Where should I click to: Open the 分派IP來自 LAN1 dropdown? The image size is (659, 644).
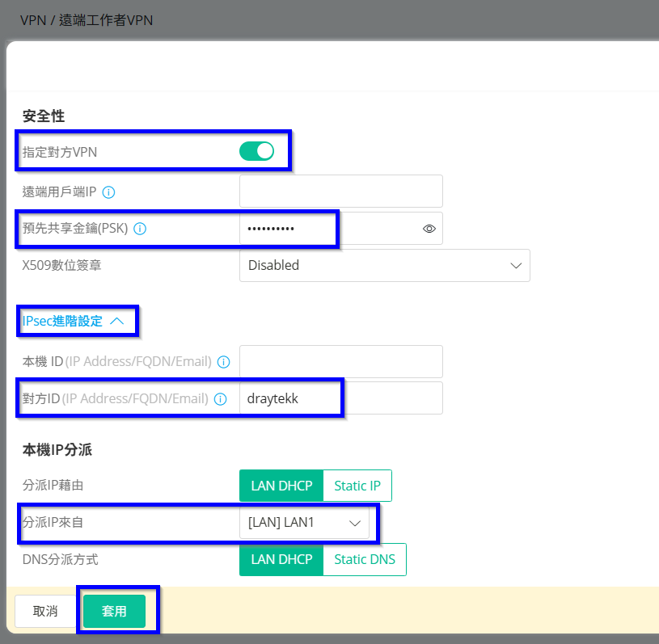(304, 523)
